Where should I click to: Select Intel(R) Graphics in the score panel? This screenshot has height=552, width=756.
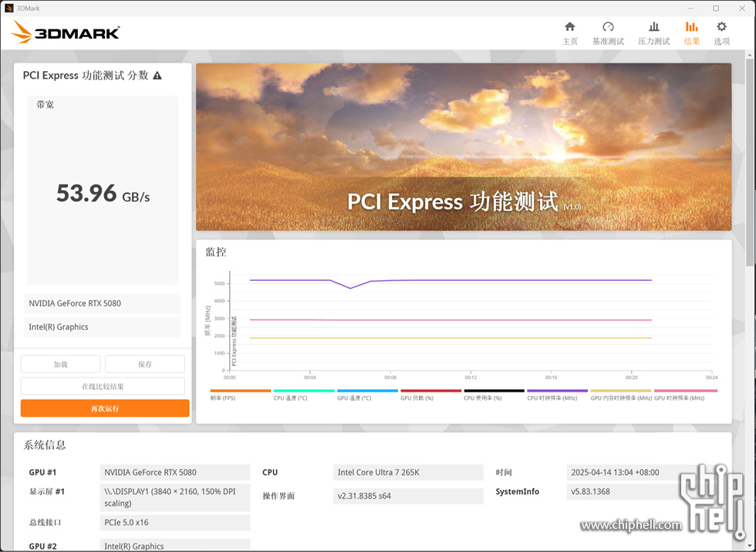click(x=102, y=327)
